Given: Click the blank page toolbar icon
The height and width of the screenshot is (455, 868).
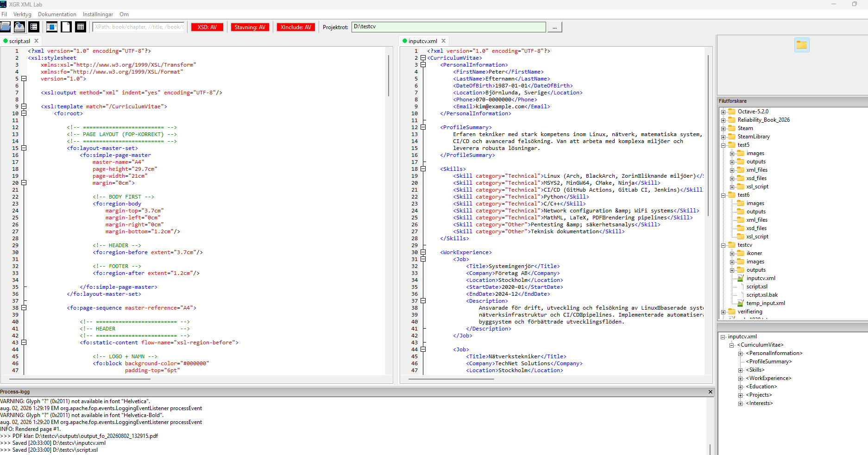Looking at the screenshot, I should (x=66, y=27).
